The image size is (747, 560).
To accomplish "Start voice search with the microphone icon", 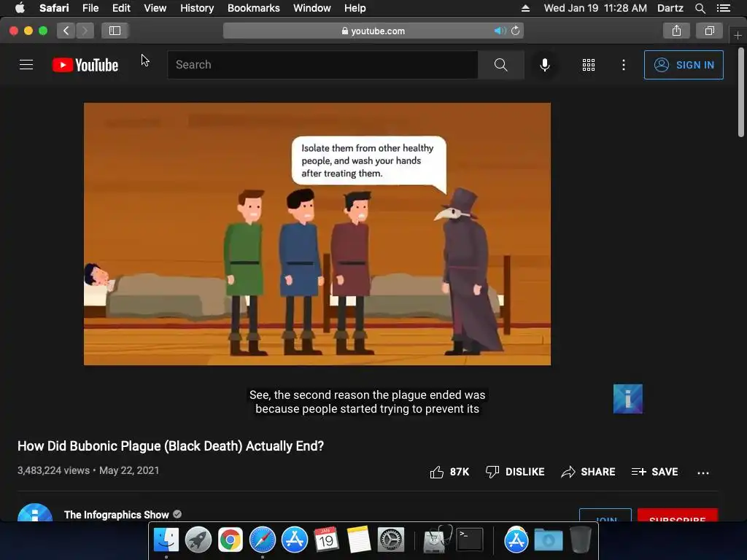I will pyautogui.click(x=544, y=65).
